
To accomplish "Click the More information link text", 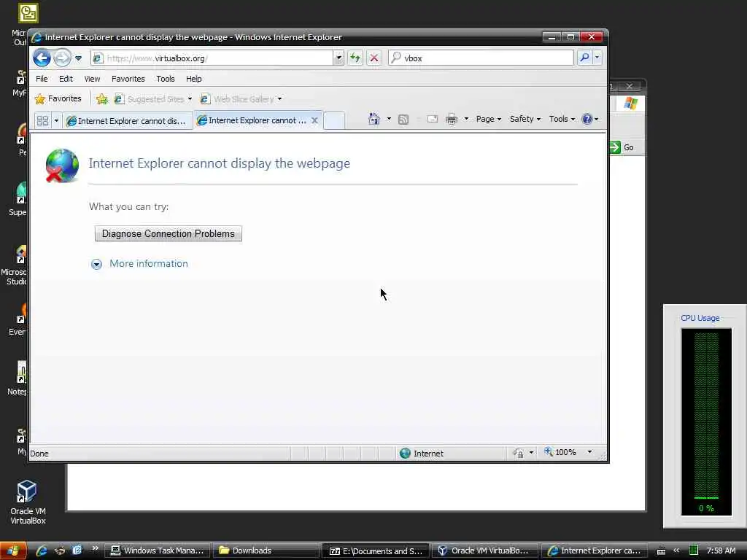I will 149,264.
